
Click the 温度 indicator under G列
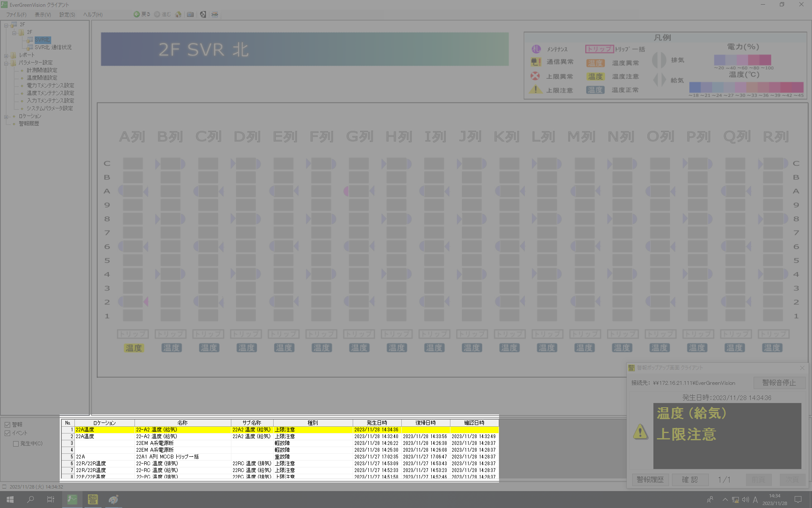click(359, 348)
